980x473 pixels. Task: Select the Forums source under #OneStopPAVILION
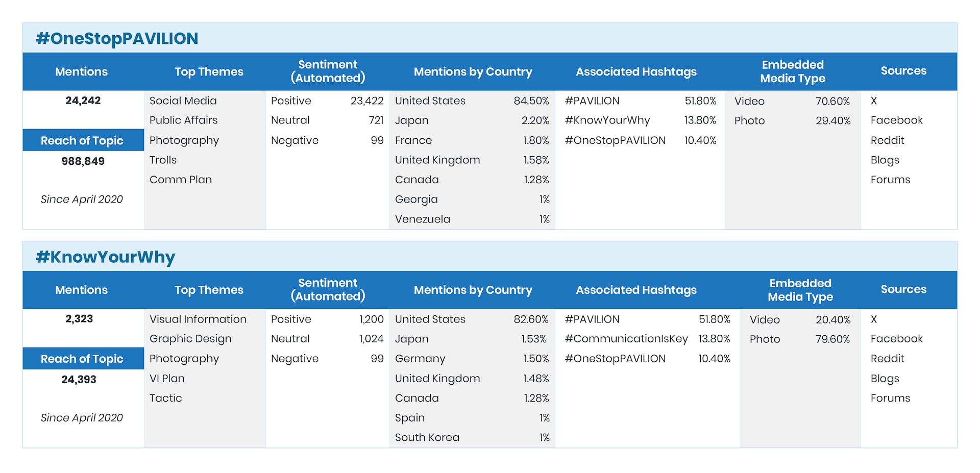point(890,179)
